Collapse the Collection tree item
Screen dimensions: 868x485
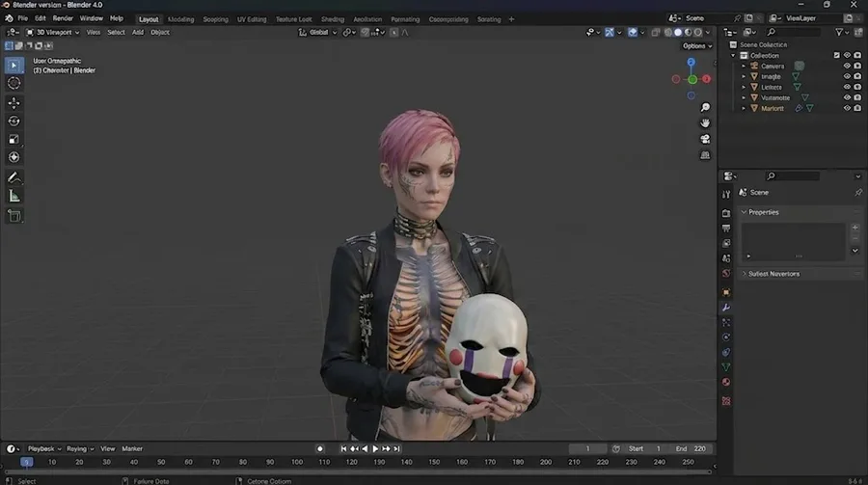tap(733, 55)
